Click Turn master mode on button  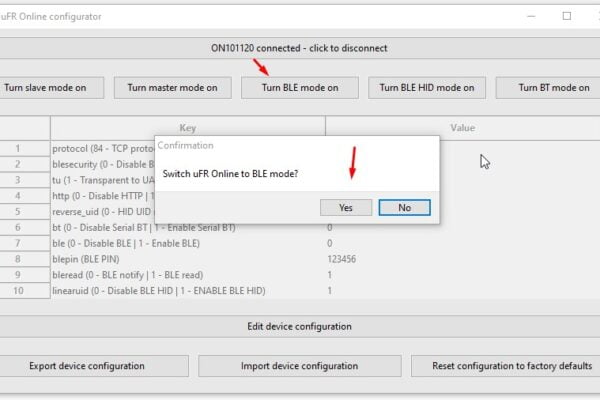tap(173, 88)
